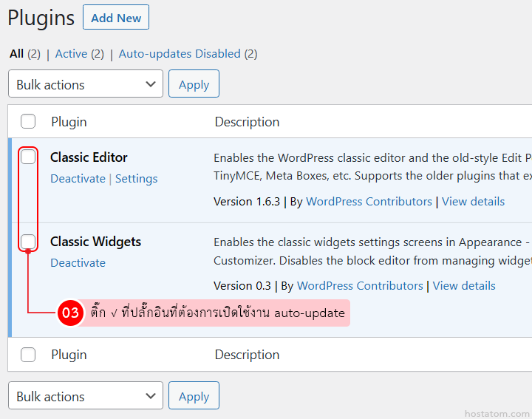Filter plugins by Active status

tap(71, 54)
